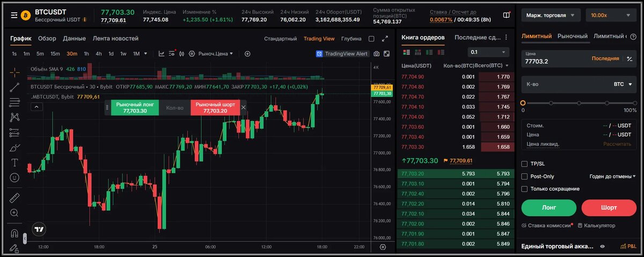Open the candlestick chart type icon
The image size is (644, 257).
[182, 54]
